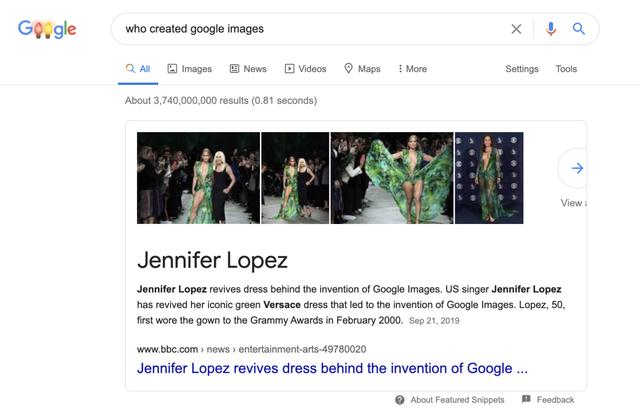Open the News tab
The height and width of the screenshot is (419, 640).
click(248, 69)
